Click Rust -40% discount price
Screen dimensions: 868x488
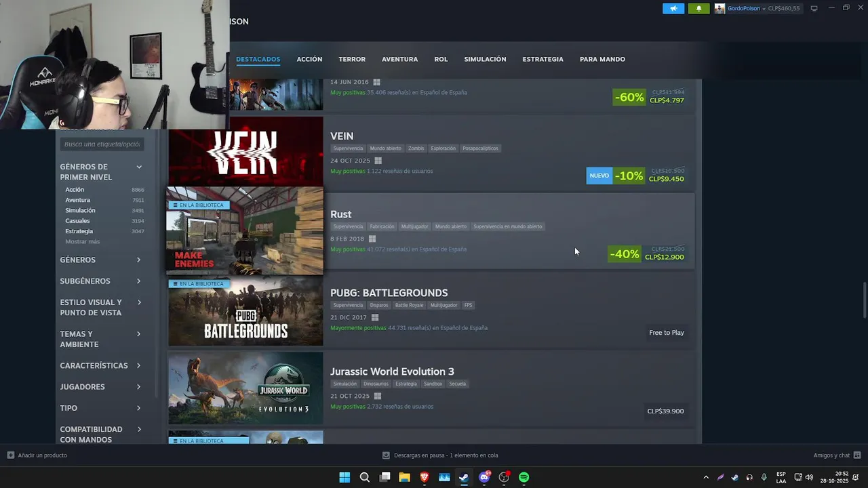pyautogui.click(x=646, y=254)
